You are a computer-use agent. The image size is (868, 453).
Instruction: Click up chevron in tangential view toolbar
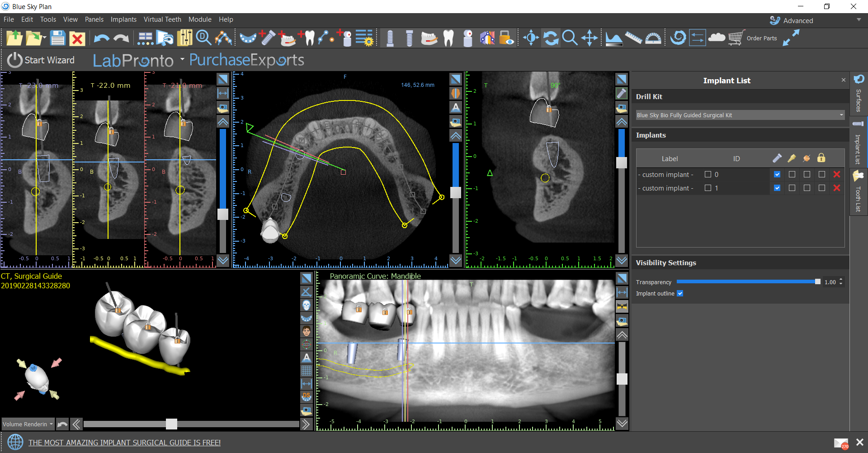coord(622,122)
